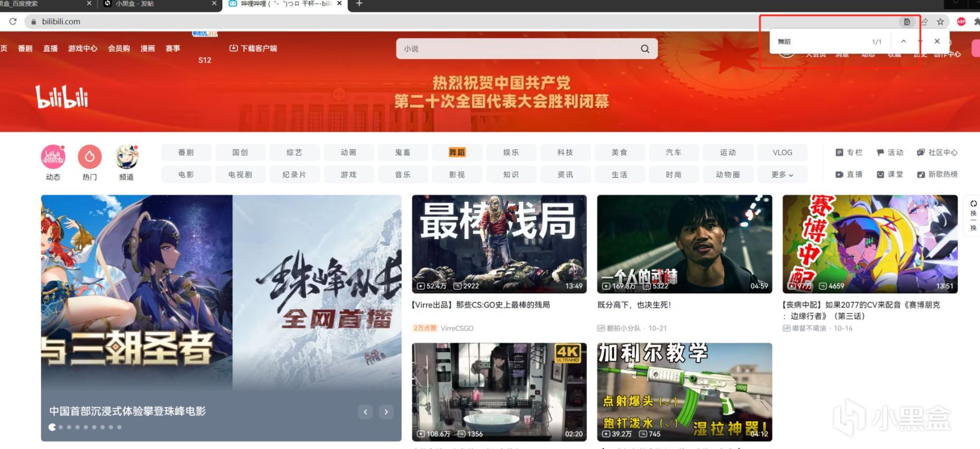
Task: Click the 换一换 refresh button
Action: (973, 215)
